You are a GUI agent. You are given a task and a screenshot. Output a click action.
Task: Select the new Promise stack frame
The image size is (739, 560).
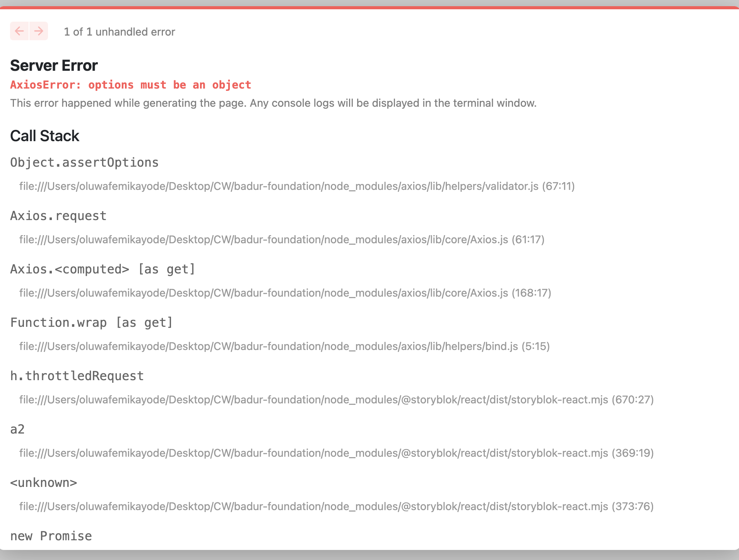[x=51, y=536]
